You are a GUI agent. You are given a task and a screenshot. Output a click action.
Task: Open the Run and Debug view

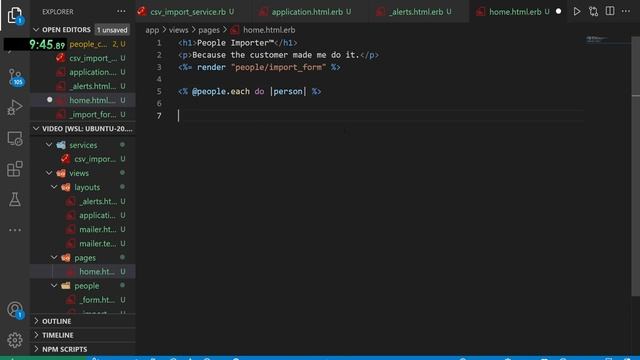pos(15,107)
